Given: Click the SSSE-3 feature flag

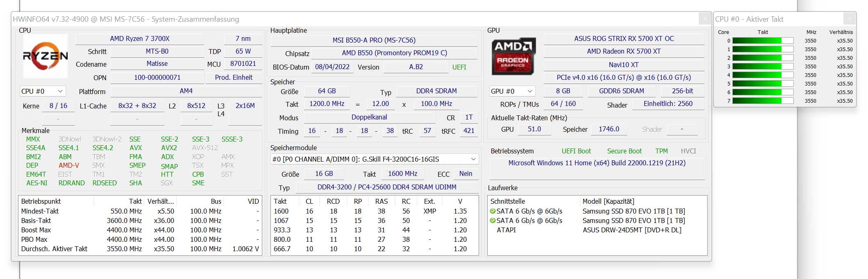Looking at the screenshot, I should pos(232,139).
